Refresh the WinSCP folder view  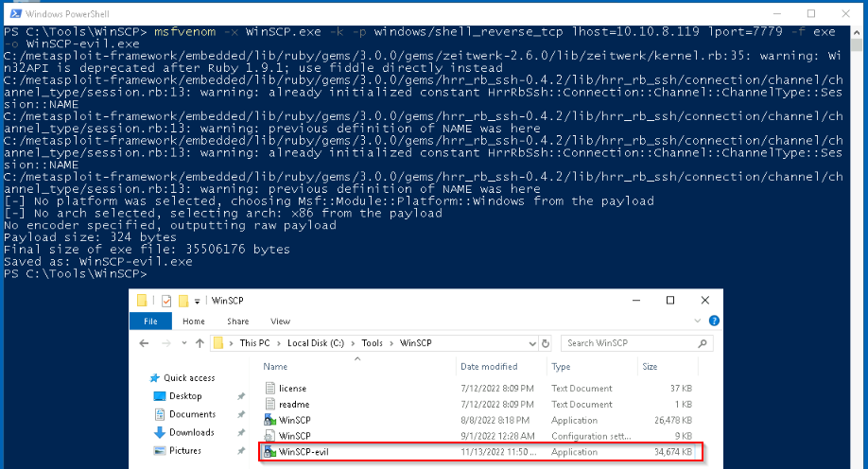(x=546, y=344)
